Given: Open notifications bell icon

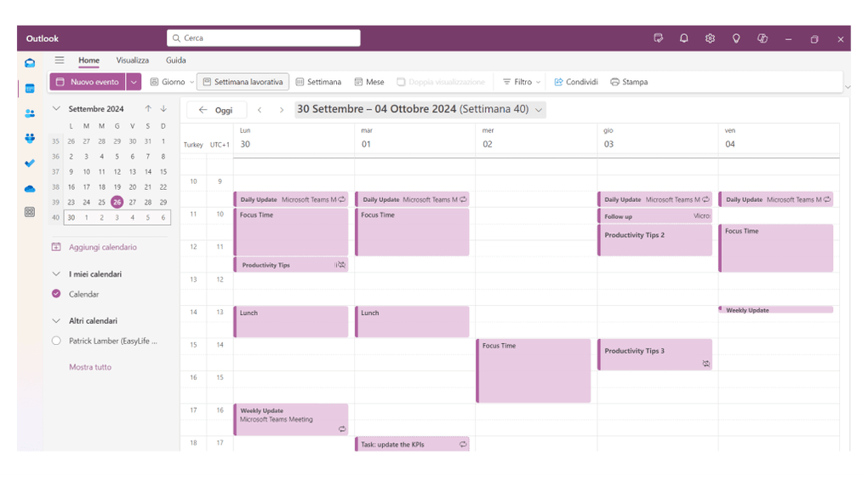Looking at the screenshot, I should click(x=684, y=38).
